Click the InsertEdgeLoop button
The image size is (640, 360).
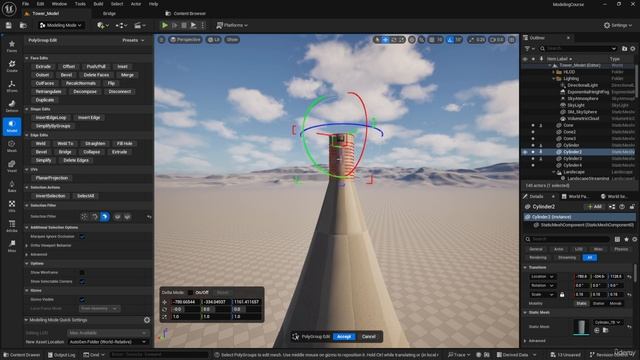point(51,118)
